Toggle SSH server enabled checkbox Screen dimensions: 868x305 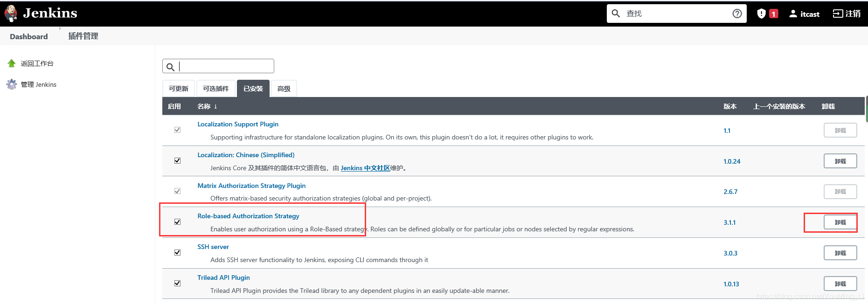(177, 252)
